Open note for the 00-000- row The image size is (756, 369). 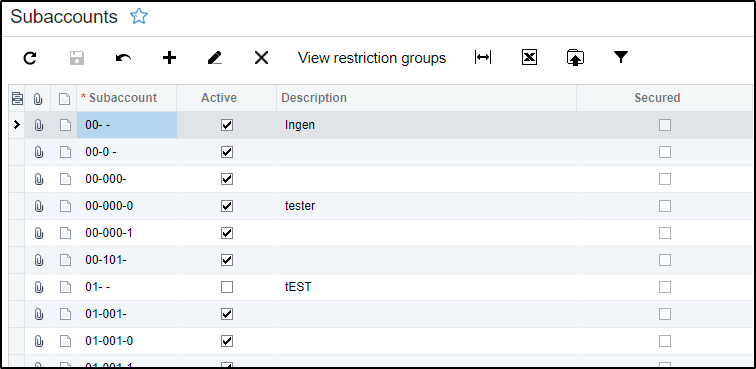click(x=65, y=179)
